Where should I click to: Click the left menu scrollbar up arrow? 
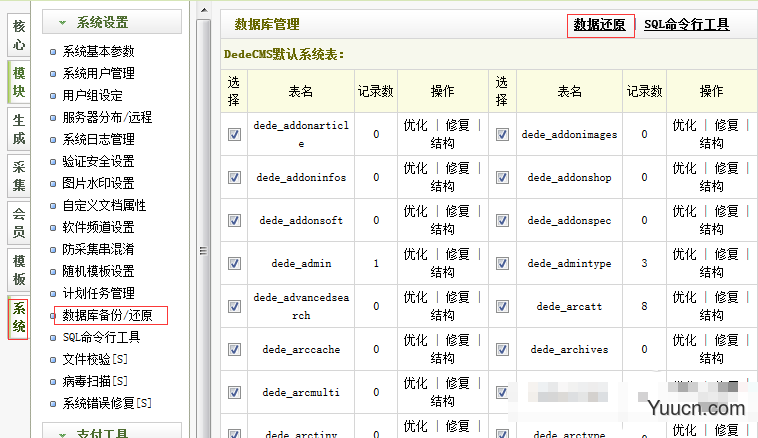click(x=204, y=10)
